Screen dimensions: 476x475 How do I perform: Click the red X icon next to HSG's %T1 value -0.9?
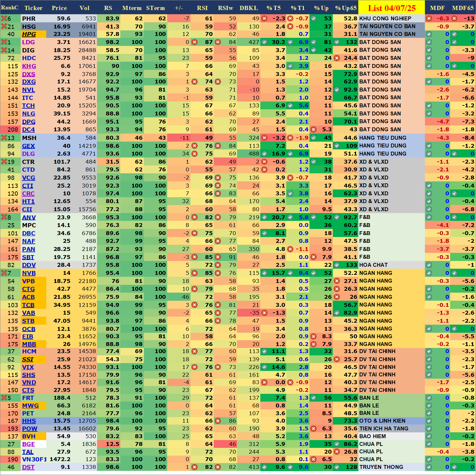(290, 27)
